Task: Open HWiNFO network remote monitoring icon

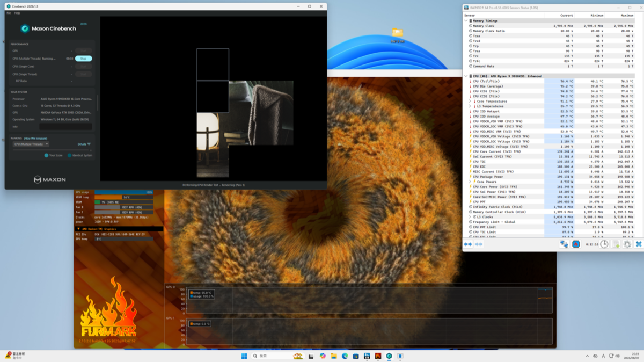Action: (x=564, y=244)
